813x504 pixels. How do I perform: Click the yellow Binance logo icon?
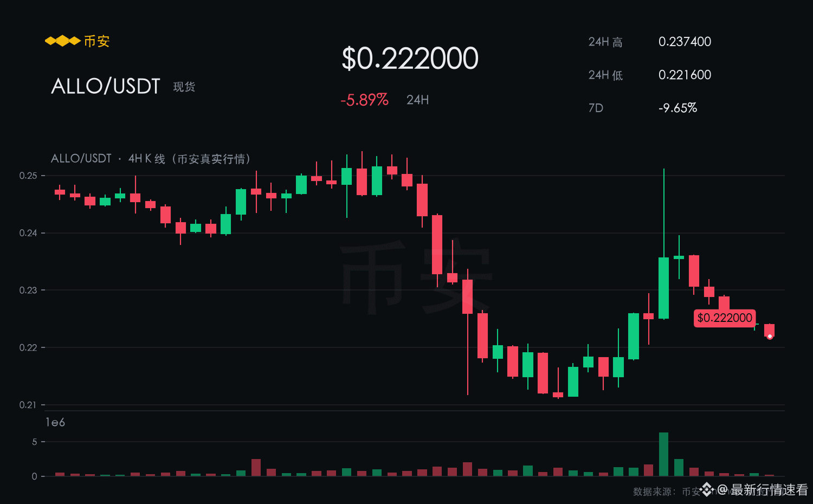point(62,41)
